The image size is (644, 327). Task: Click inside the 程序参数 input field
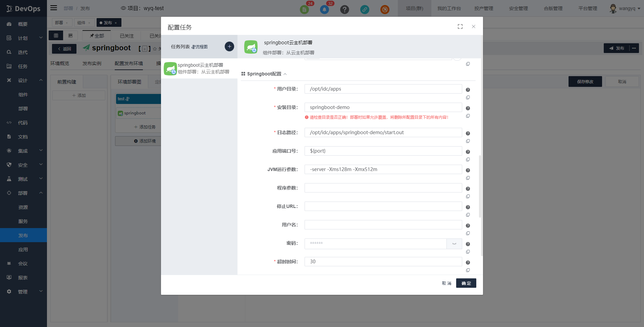(x=383, y=188)
